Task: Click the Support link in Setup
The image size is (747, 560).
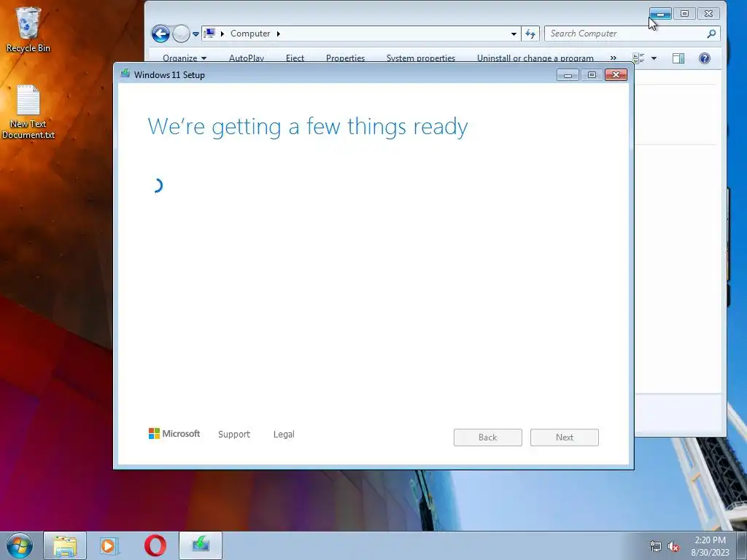Action: tap(234, 435)
